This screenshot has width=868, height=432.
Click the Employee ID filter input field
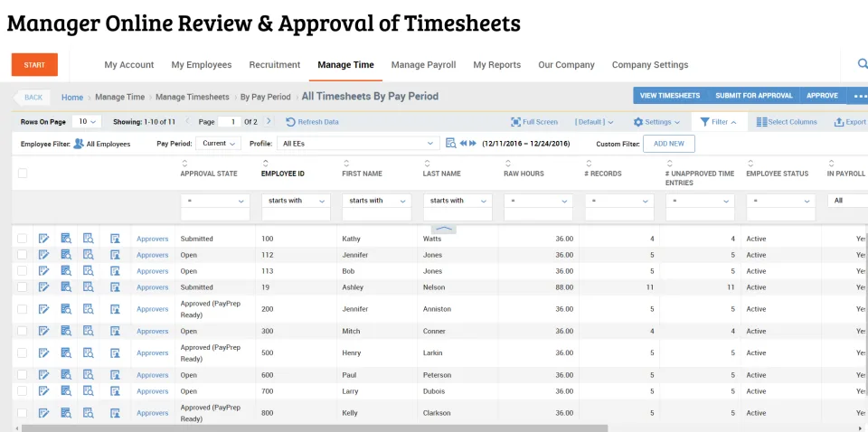click(x=296, y=214)
